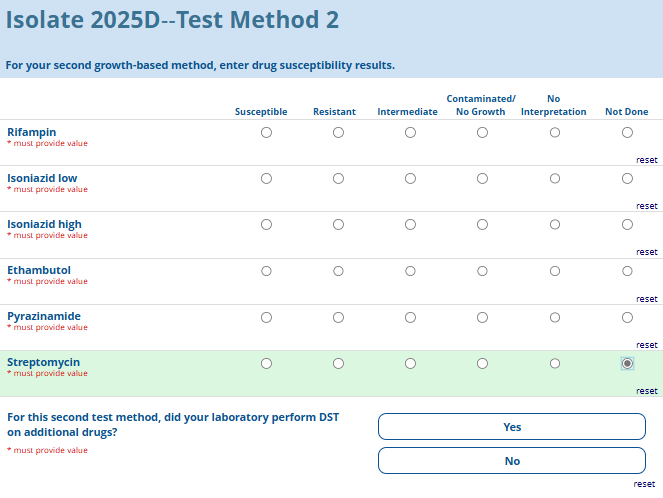The image size is (663, 498).
Task: Reset the additional drugs question answer
Action: click(644, 484)
